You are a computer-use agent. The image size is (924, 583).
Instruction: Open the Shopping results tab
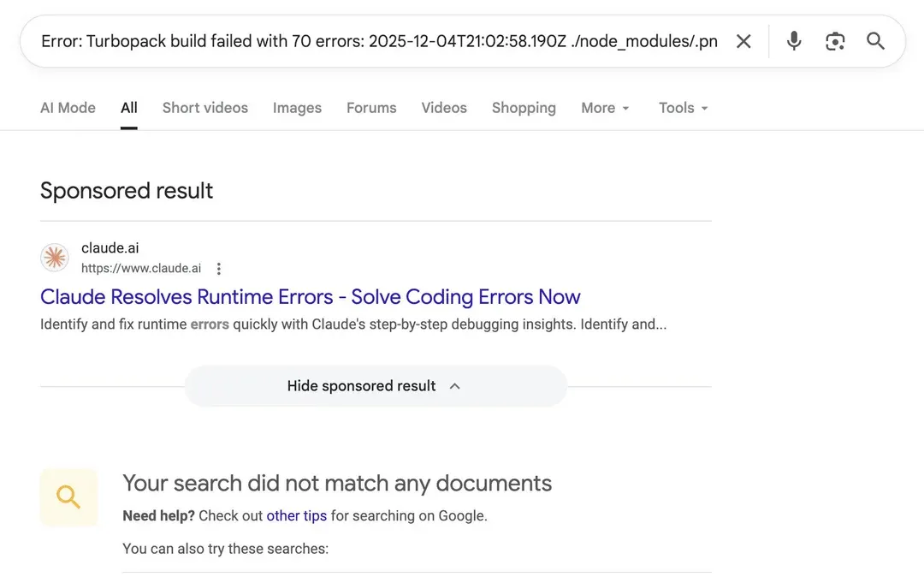[x=524, y=108]
